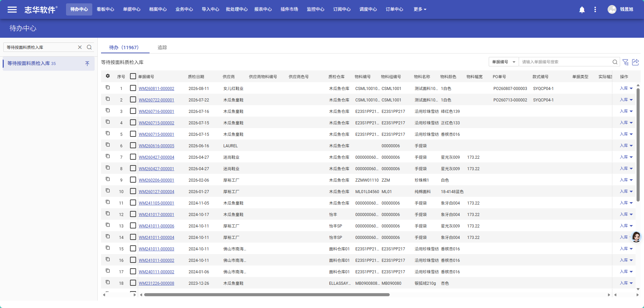
Task: Click the user avatar for 钱昱旭
Action: [612, 9]
